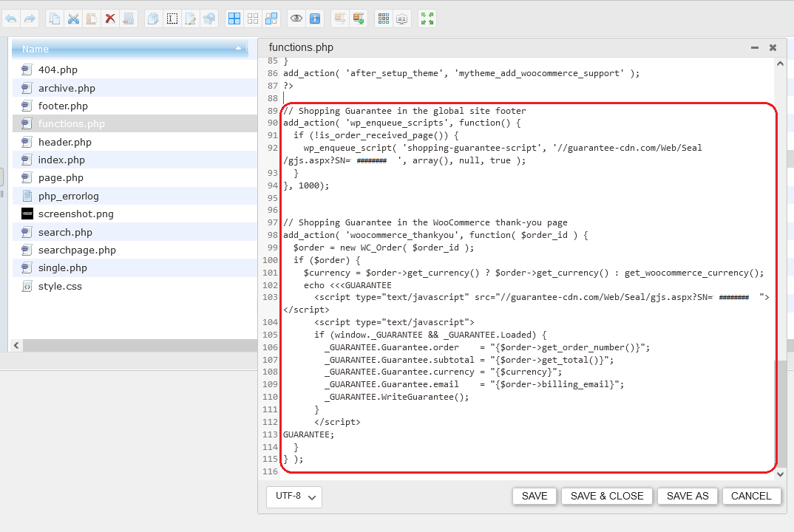Select the style.css file
Image resolution: width=794 pixels, height=532 pixels.
tap(135, 286)
